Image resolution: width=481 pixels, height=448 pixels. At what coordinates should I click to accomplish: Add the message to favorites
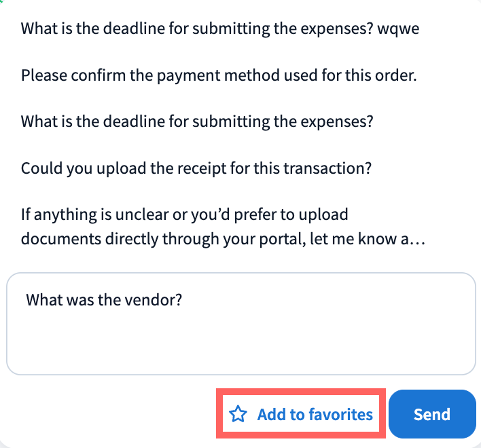point(301,415)
